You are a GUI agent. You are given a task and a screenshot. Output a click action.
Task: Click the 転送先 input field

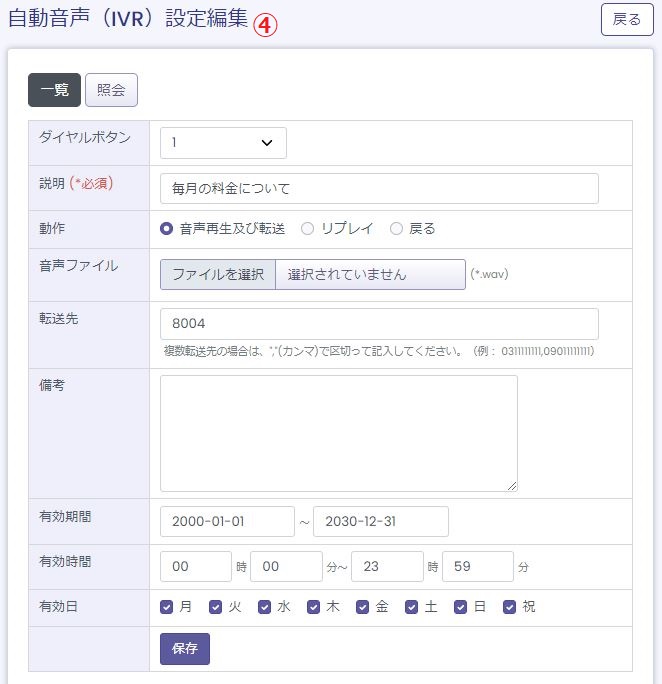(379, 324)
